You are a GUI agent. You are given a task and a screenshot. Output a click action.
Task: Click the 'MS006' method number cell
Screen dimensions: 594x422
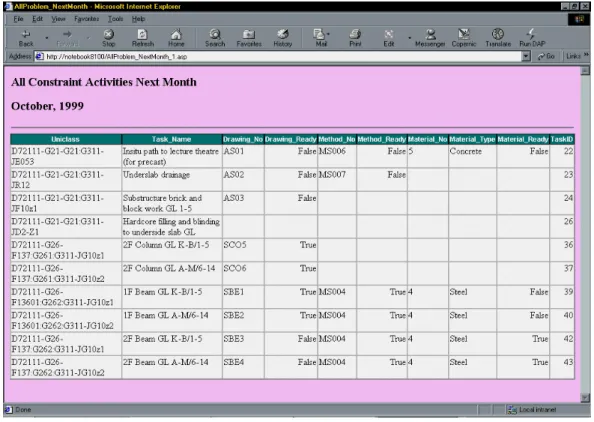pos(337,156)
